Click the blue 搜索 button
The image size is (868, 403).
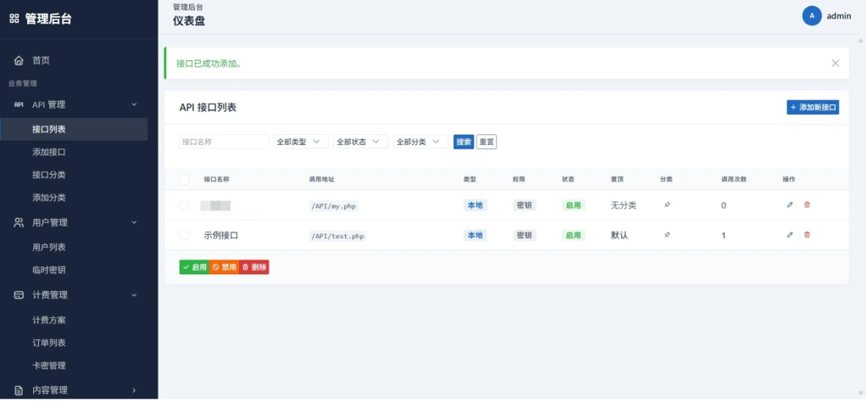click(464, 142)
